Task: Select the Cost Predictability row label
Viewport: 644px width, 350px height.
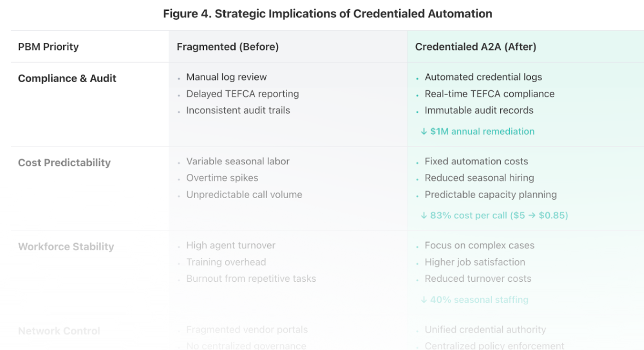Action: [x=64, y=163]
